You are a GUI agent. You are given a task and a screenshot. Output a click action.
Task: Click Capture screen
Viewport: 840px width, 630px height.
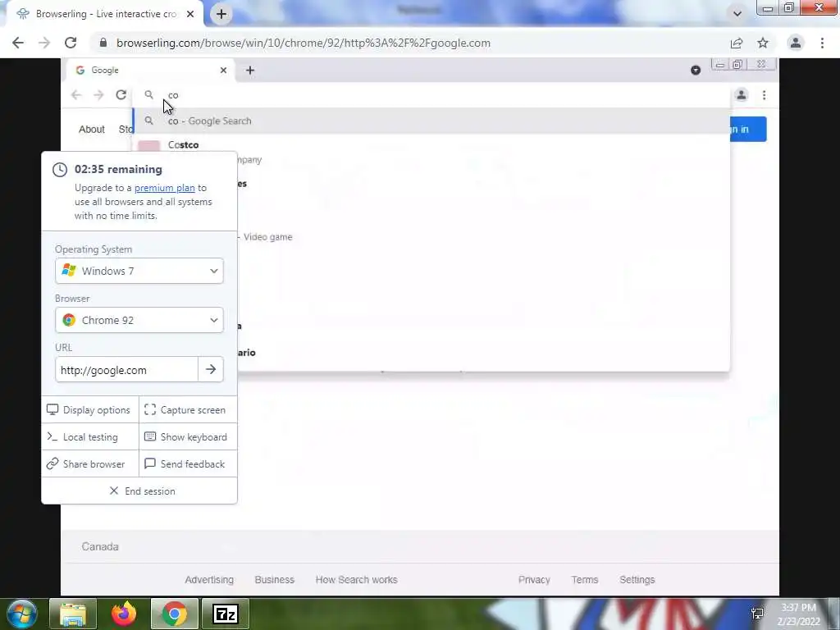pos(188,410)
